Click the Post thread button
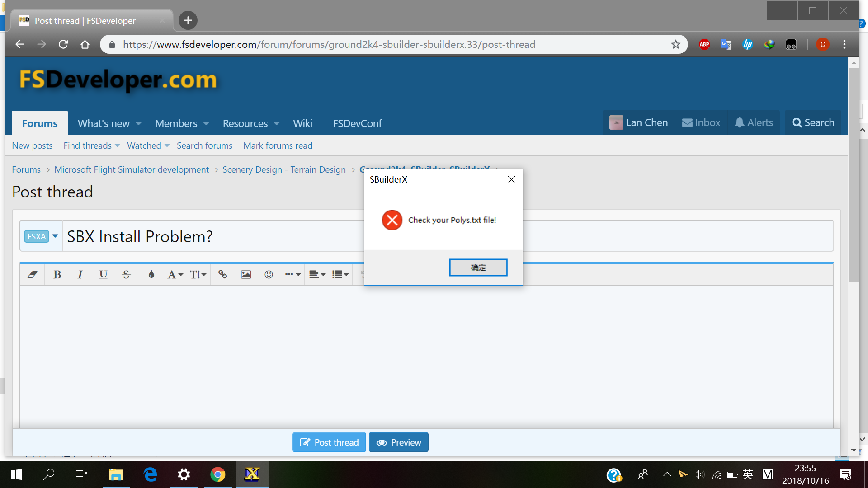This screenshot has width=868, height=488. 329,442
